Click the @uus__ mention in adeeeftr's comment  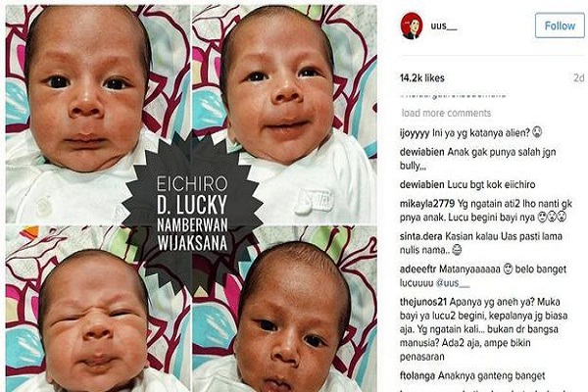pos(452,283)
